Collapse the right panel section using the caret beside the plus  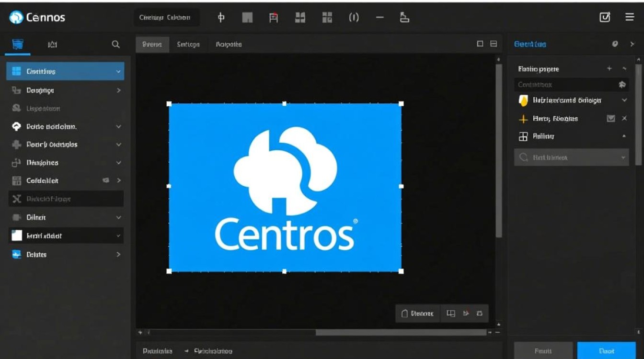(624, 69)
